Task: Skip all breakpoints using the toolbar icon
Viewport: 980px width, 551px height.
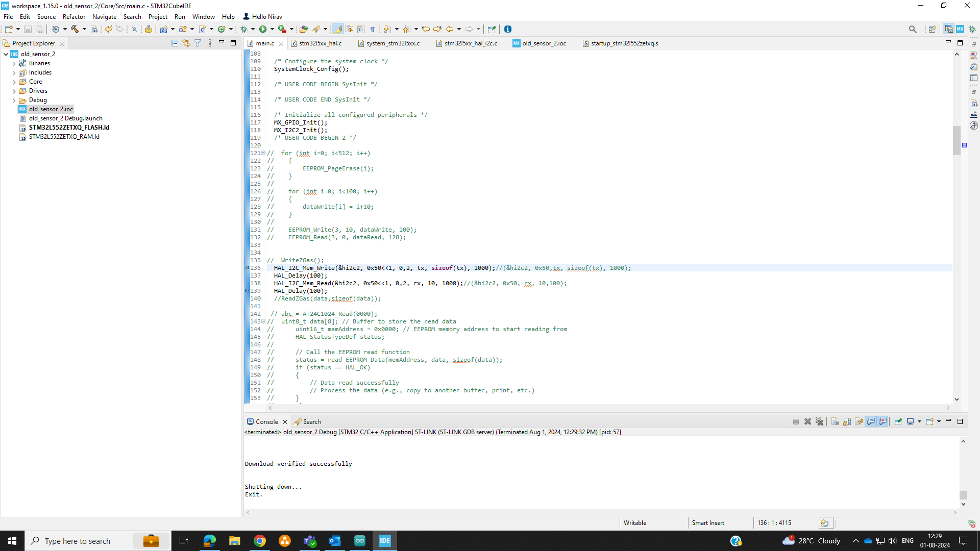Action: point(134,29)
